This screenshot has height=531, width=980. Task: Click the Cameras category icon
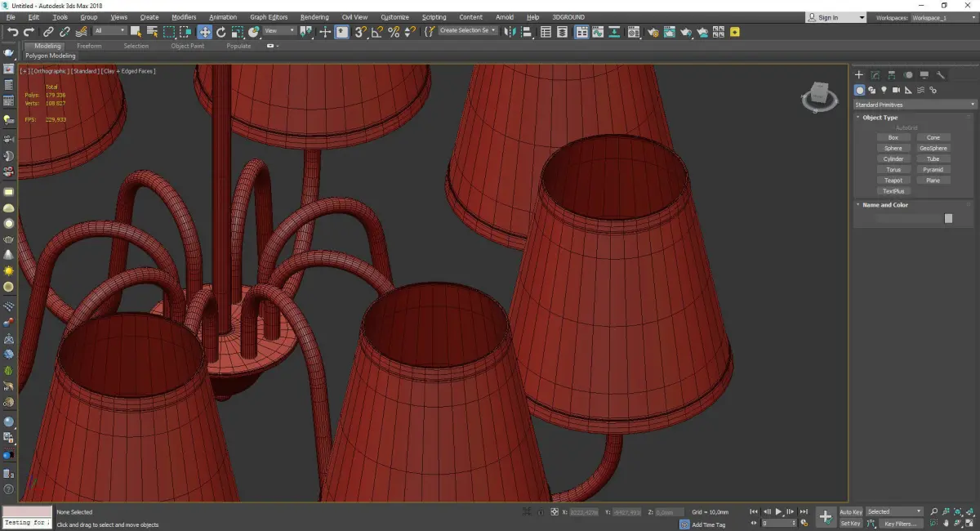(896, 90)
